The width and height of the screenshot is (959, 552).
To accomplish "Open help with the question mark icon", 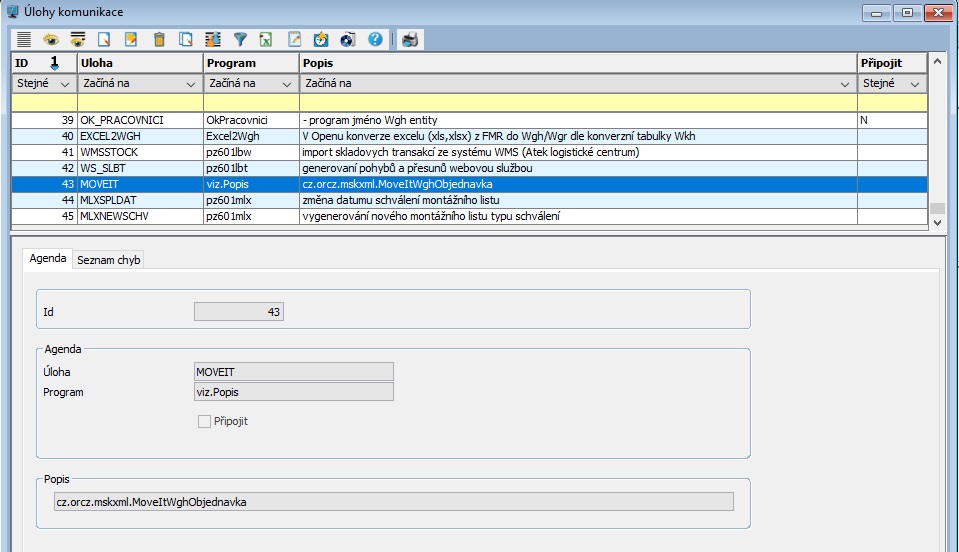I will click(x=375, y=40).
